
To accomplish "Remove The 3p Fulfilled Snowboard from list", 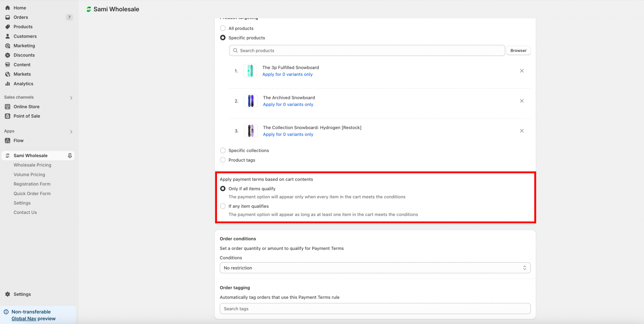I will [522, 71].
